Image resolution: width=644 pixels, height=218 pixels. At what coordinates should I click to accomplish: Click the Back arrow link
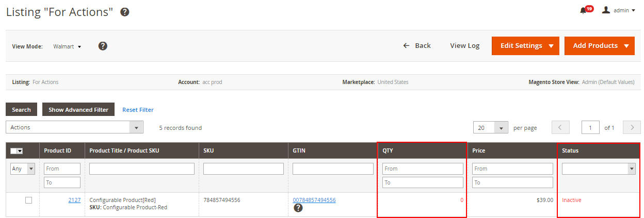point(417,46)
